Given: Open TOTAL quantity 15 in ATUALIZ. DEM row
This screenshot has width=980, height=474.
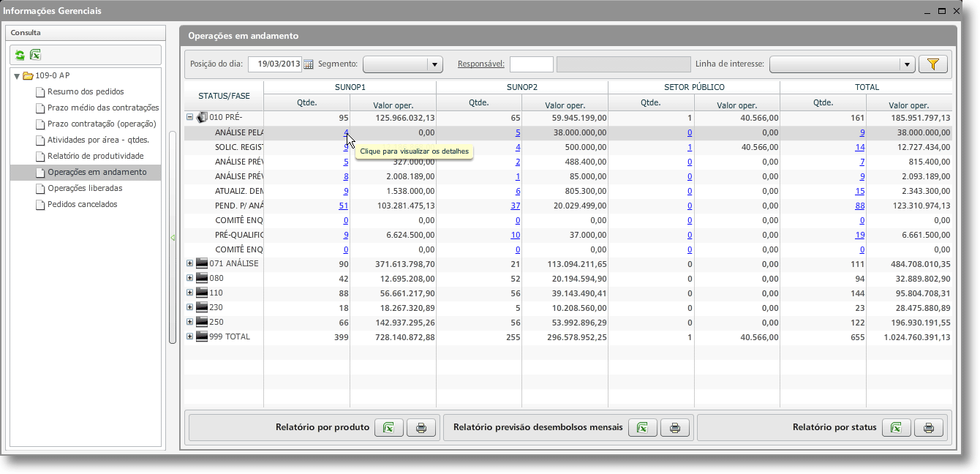Looking at the screenshot, I should (x=860, y=191).
